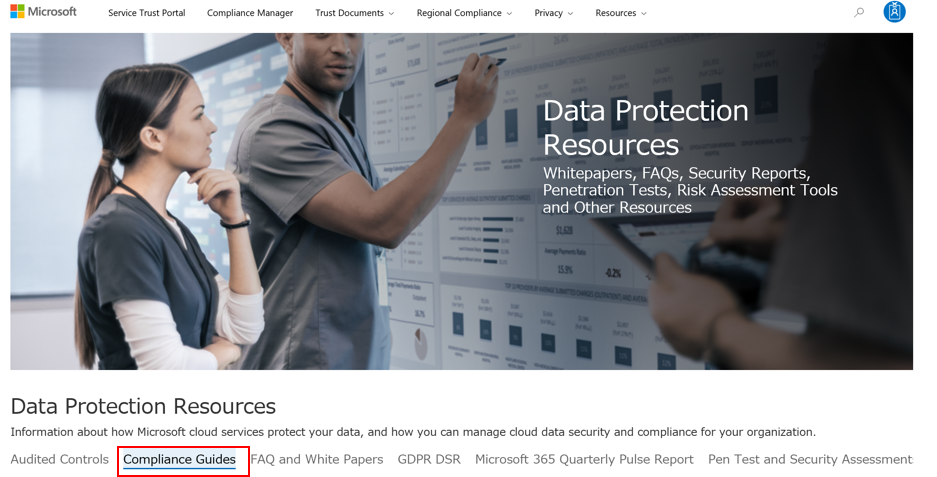Open Service Trust Portal link
Image resolution: width=937 pixels, height=477 pixels.
[x=146, y=13]
